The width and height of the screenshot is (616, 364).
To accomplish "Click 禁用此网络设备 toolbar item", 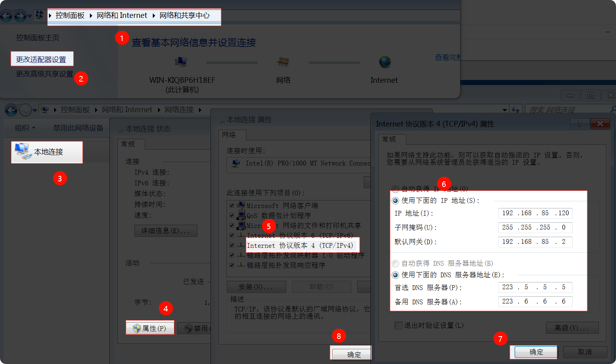I will tap(78, 128).
